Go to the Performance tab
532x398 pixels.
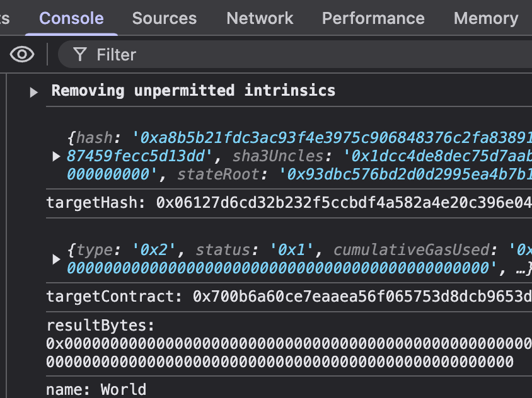tap(373, 18)
